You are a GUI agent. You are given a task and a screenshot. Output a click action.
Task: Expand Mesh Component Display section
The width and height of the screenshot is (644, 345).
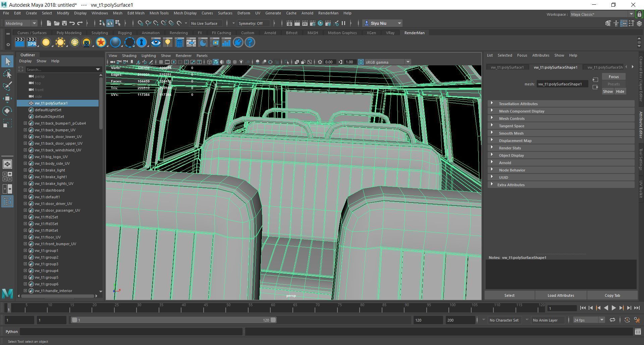pyautogui.click(x=561, y=111)
